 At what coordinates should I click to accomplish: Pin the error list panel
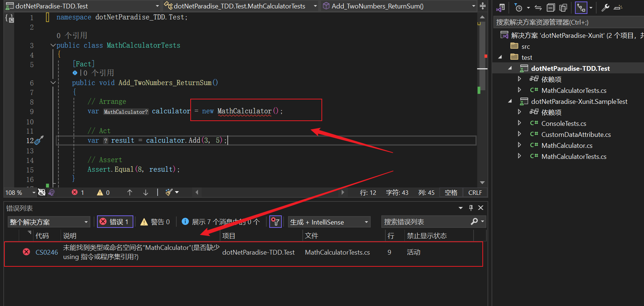[x=471, y=208]
